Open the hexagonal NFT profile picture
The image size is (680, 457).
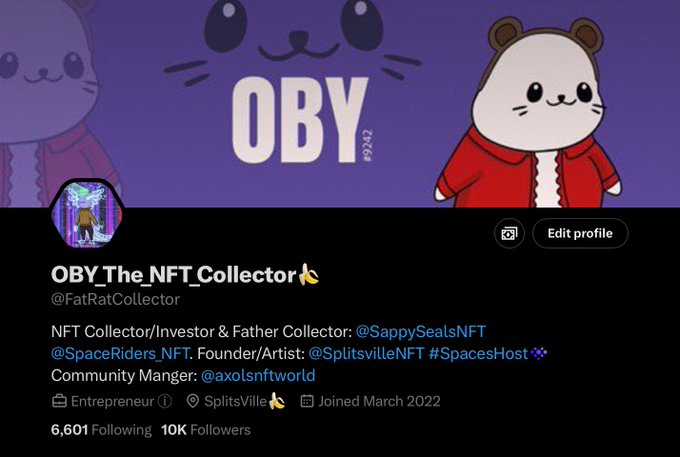click(87, 214)
